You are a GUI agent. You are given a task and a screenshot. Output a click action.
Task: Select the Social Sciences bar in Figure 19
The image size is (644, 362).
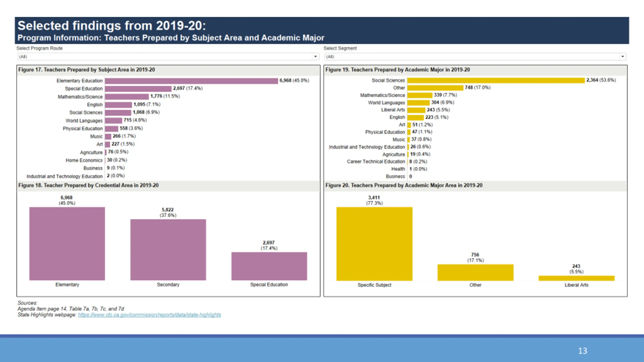pyautogui.click(x=496, y=80)
